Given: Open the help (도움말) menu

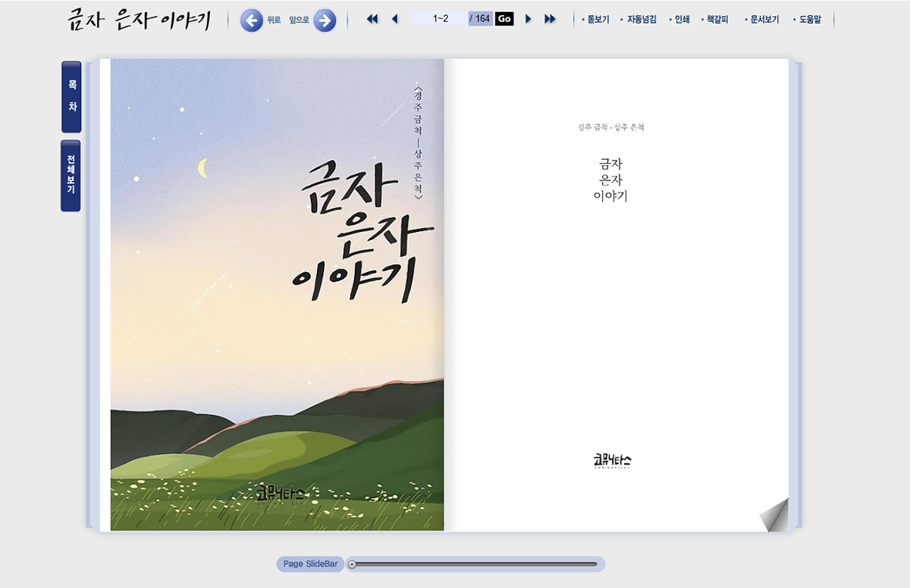Looking at the screenshot, I should point(809,20).
